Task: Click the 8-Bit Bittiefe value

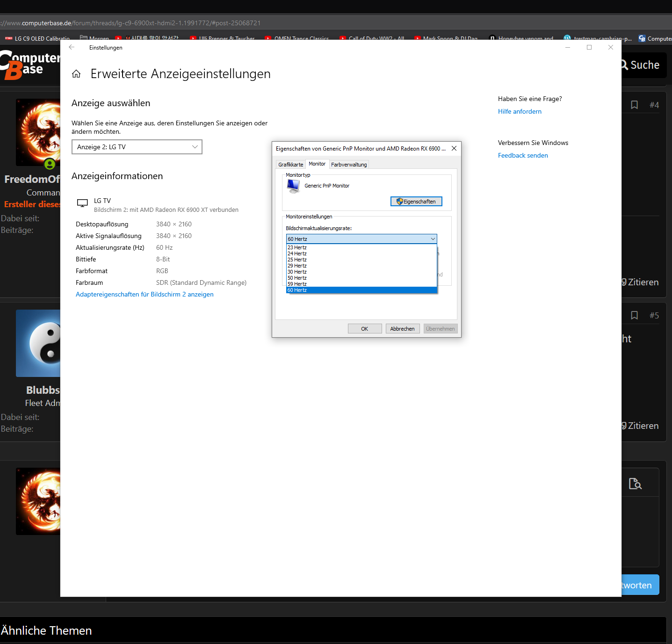Action: pos(163,259)
